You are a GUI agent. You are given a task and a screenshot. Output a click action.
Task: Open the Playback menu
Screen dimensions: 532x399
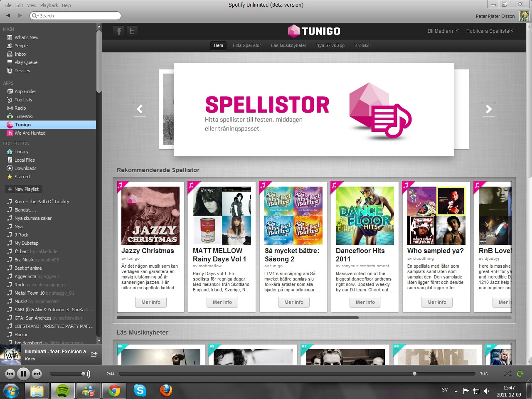pyautogui.click(x=49, y=5)
